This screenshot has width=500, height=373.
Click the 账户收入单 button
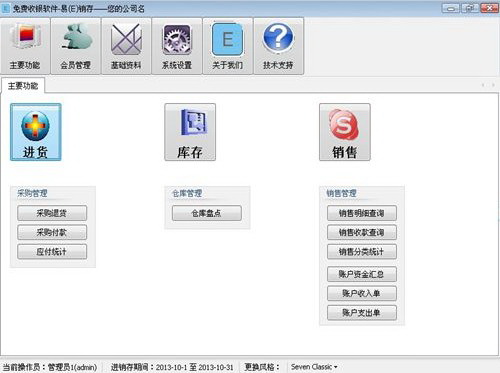coord(362,293)
